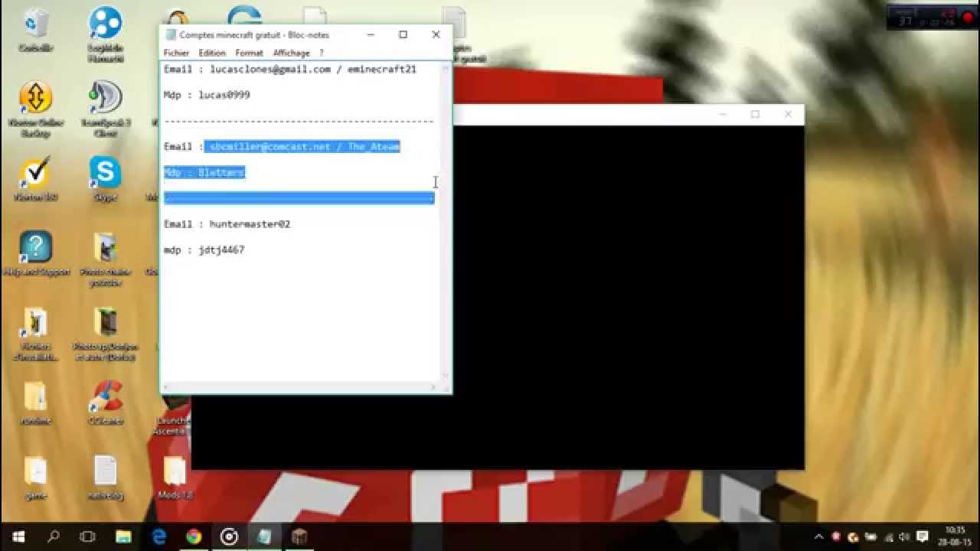Open taskbar Search magnifier

(53, 536)
